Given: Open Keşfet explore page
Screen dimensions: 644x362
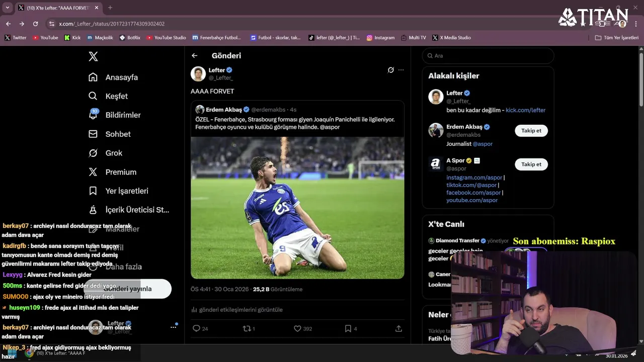Looking at the screenshot, I should (108, 96).
